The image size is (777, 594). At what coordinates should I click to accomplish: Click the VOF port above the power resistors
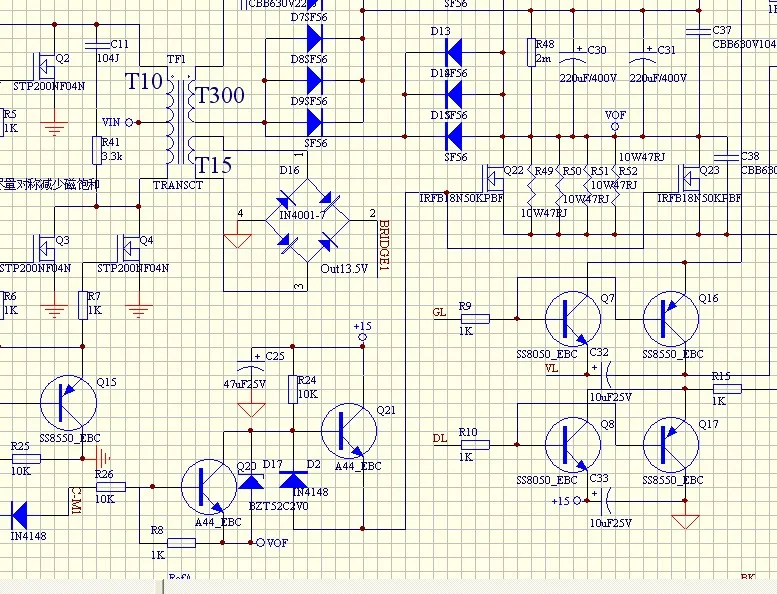point(615,127)
